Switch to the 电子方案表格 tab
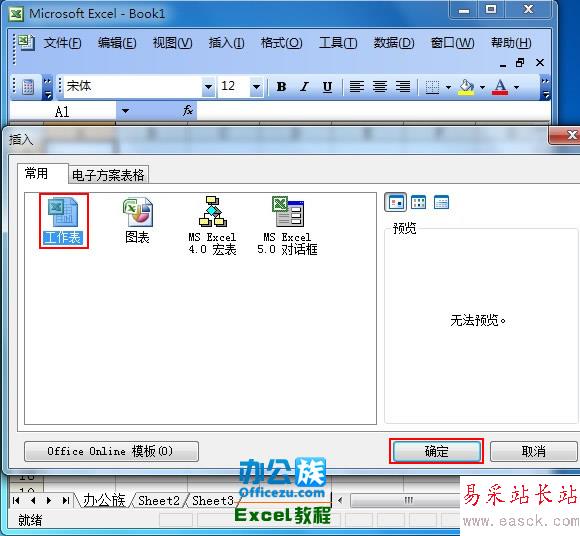The height and width of the screenshot is (536, 580). coord(108,175)
